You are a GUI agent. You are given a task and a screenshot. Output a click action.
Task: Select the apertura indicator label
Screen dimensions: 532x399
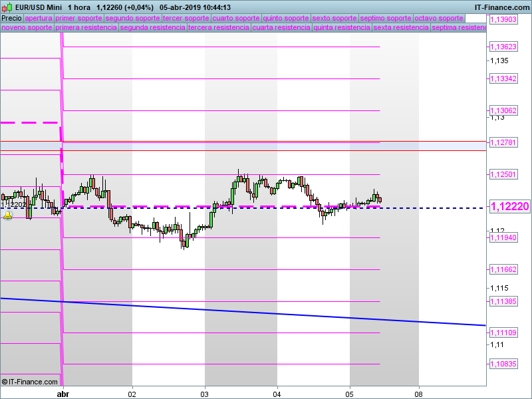coord(38,19)
